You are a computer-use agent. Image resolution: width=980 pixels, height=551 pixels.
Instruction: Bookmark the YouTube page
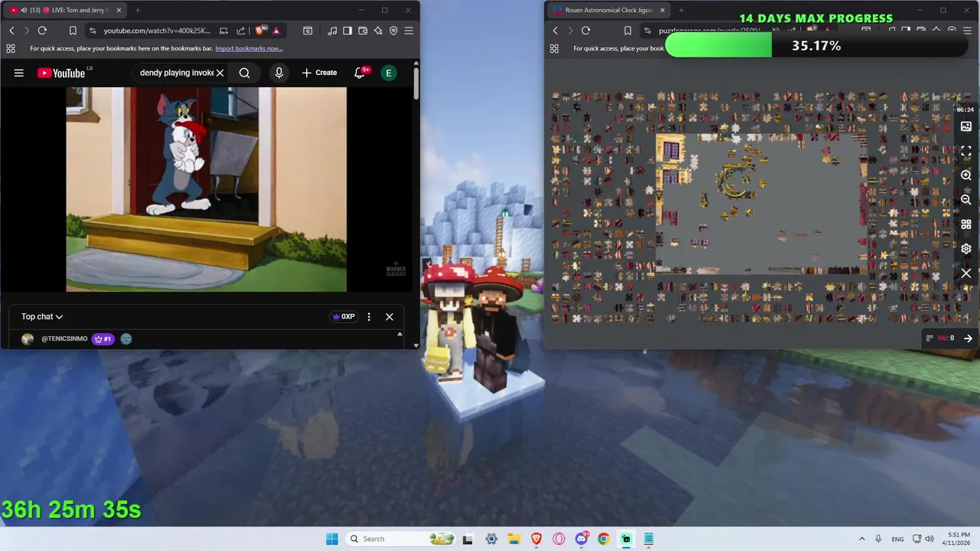[73, 31]
